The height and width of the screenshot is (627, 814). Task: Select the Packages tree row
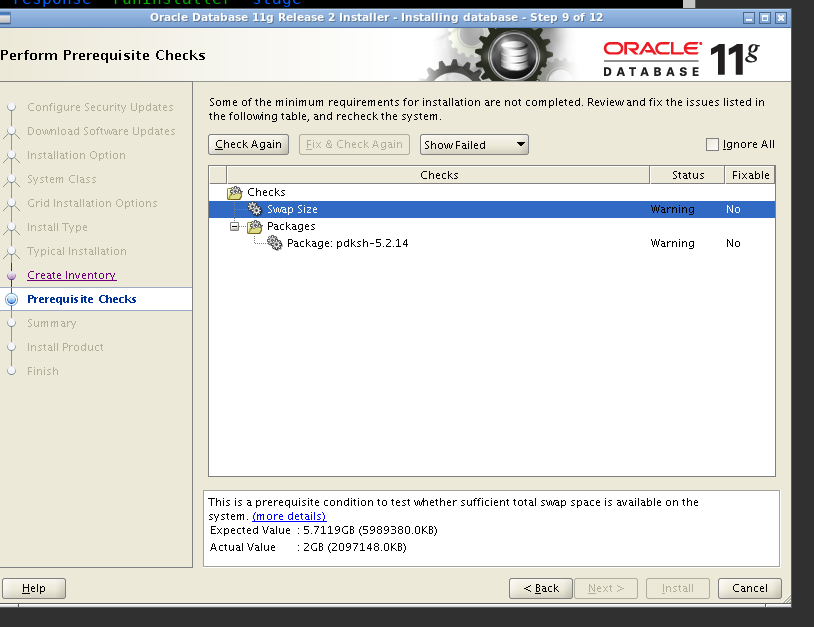[x=492, y=226]
